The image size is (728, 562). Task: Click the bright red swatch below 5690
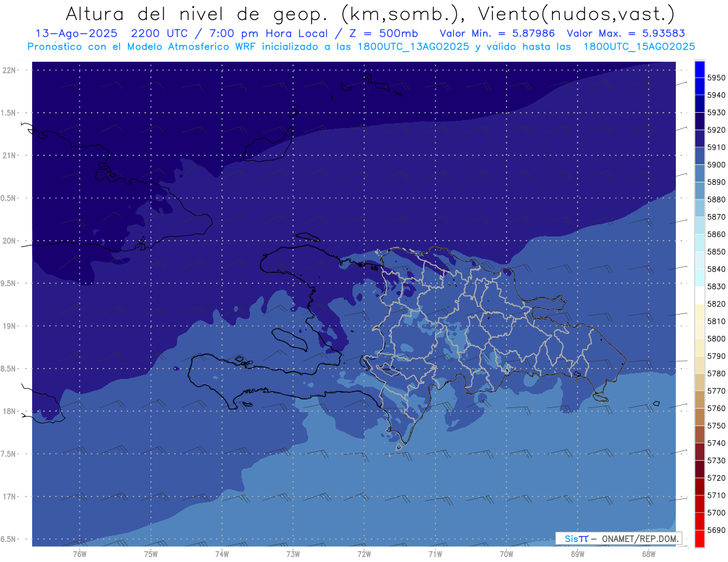[699, 538]
